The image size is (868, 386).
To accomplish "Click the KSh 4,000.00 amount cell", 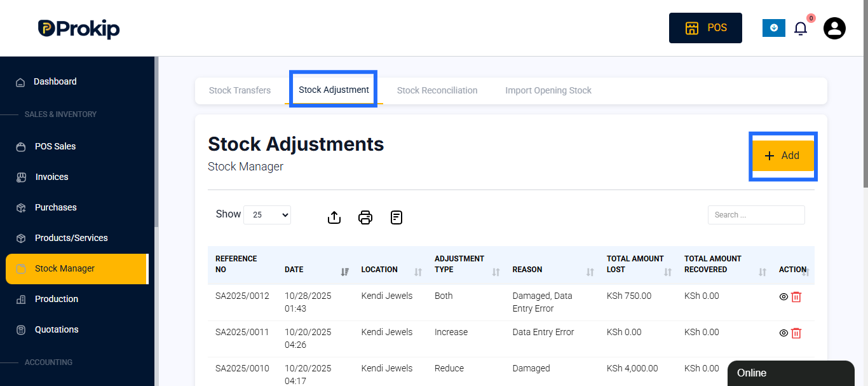I will pyautogui.click(x=632, y=368).
